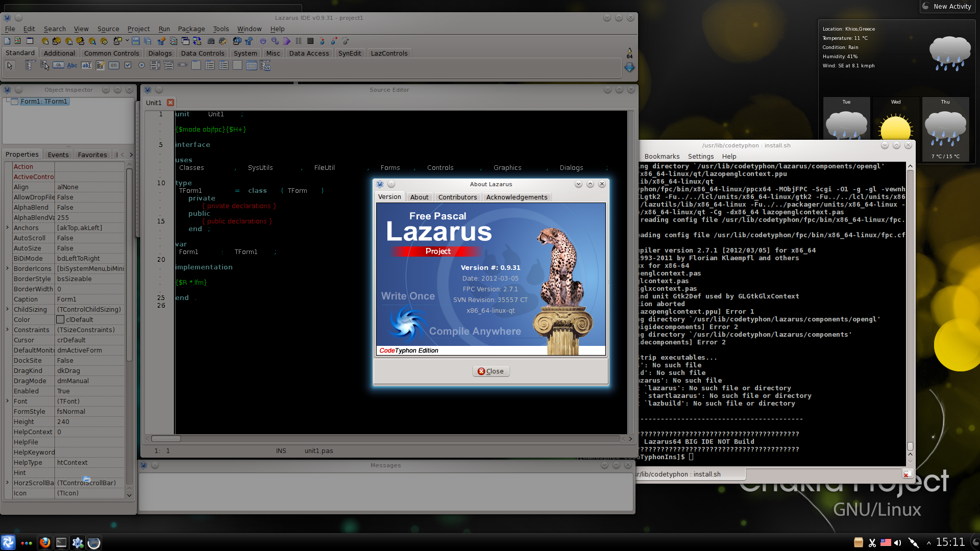Click the Stop program icon

(310, 41)
